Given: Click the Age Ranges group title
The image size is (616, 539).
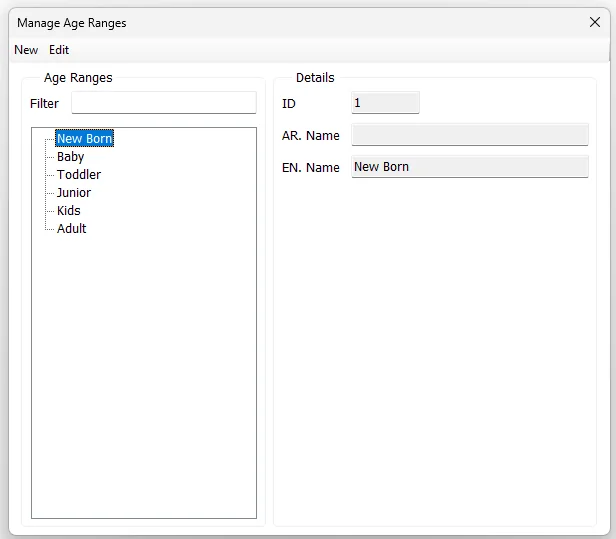Looking at the screenshot, I should point(78,78).
